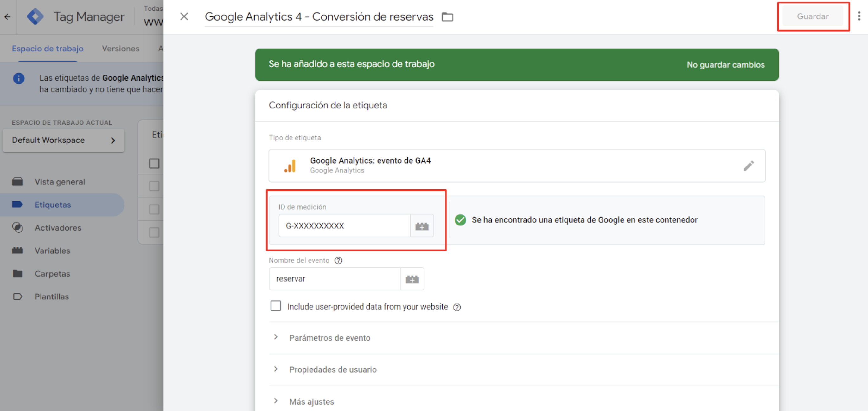Viewport: 868px width, 411px height.
Task: Click the back arrow beside Tag Manager logo
Action: click(7, 16)
